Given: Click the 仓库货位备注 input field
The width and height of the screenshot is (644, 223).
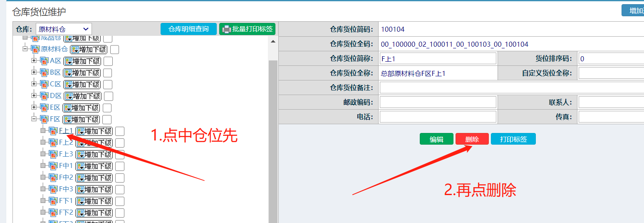Looking at the screenshot, I should tap(512, 88).
